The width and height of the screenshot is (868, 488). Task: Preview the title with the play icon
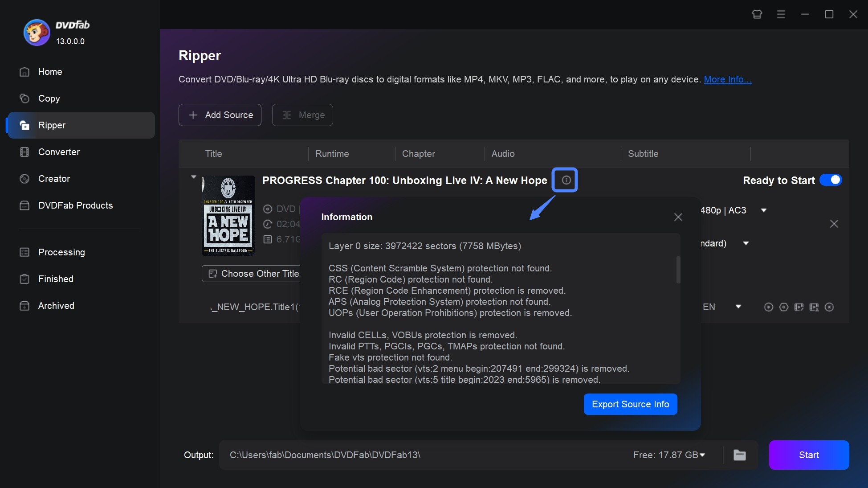pos(768,307)
